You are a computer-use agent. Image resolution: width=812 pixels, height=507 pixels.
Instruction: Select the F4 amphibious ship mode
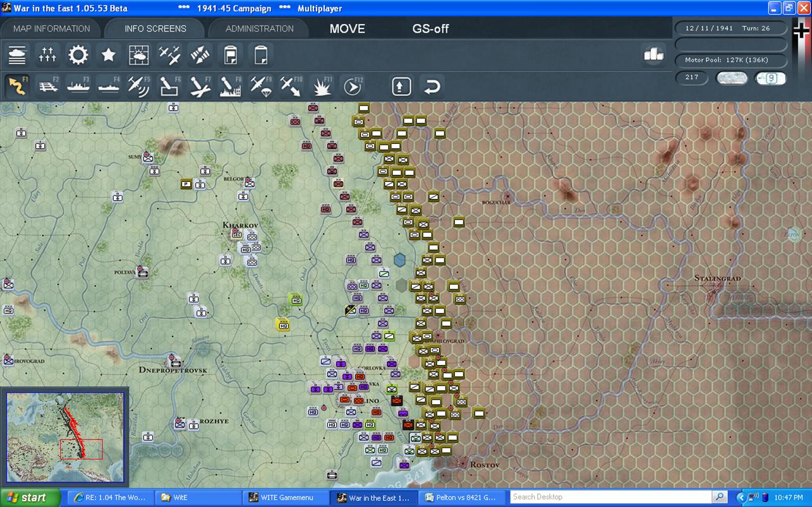[109, 86]
